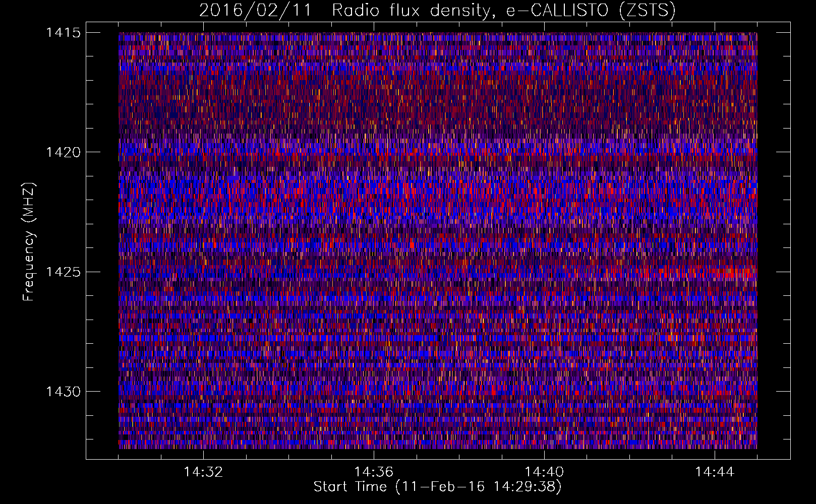Click the 14:32 time tick label

tap(203, 472)
